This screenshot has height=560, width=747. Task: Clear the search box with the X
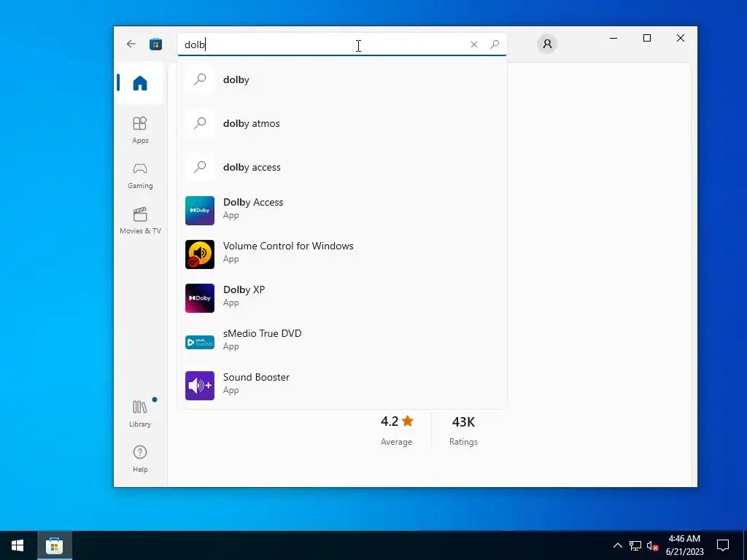pyautogui.click(x=474, y=44)
